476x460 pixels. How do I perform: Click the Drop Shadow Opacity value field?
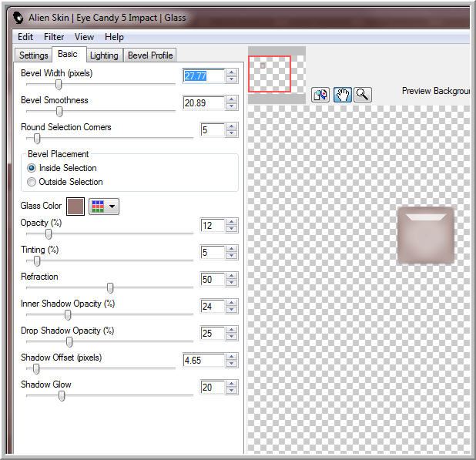pos(213,334)
